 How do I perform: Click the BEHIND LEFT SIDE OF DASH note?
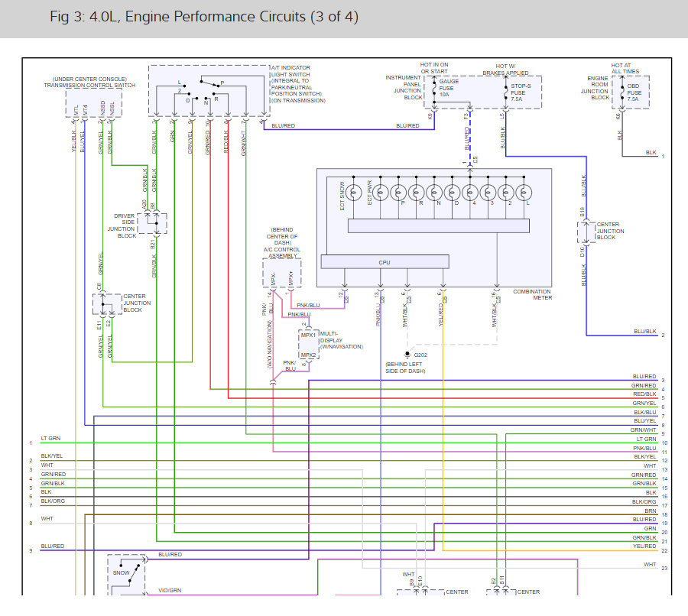405,368
